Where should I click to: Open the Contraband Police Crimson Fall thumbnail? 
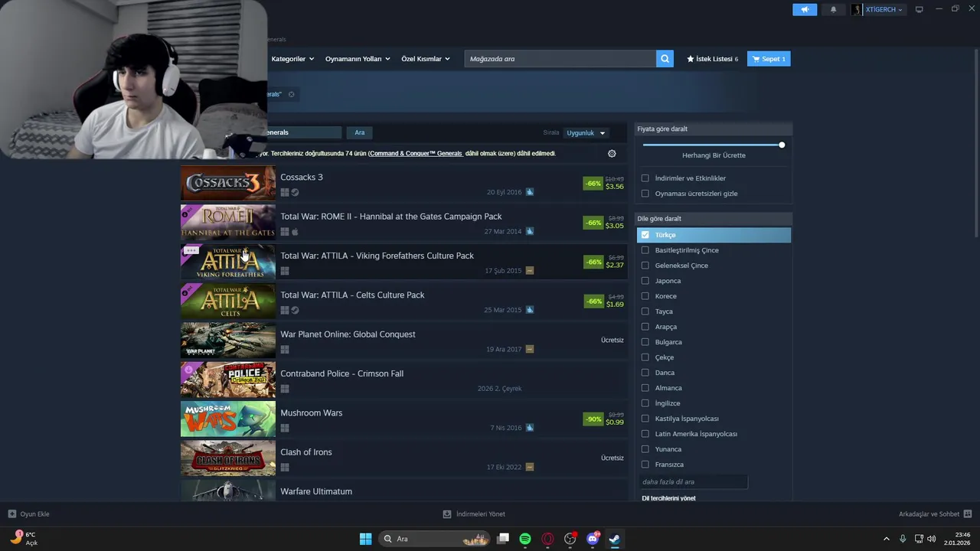228,380
